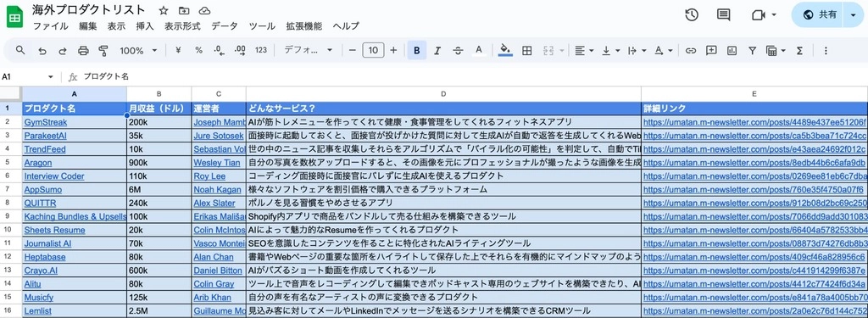Check cloud save status icon
The image size is (868, 318).
click(205, 10)
